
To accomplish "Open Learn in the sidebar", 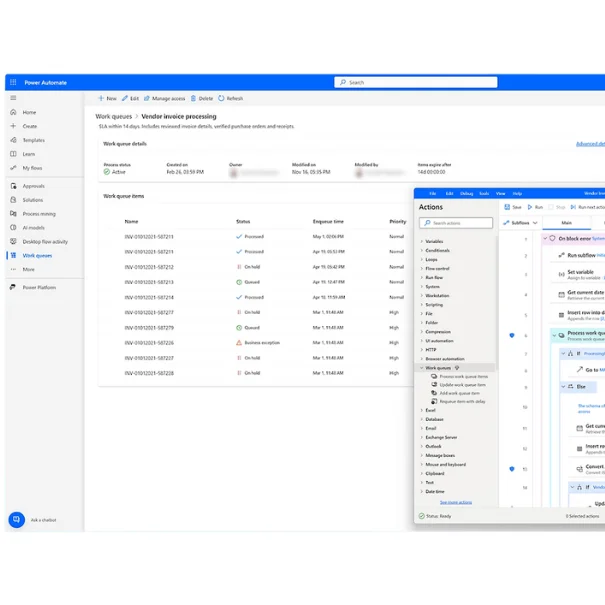I will coord(29,154).
